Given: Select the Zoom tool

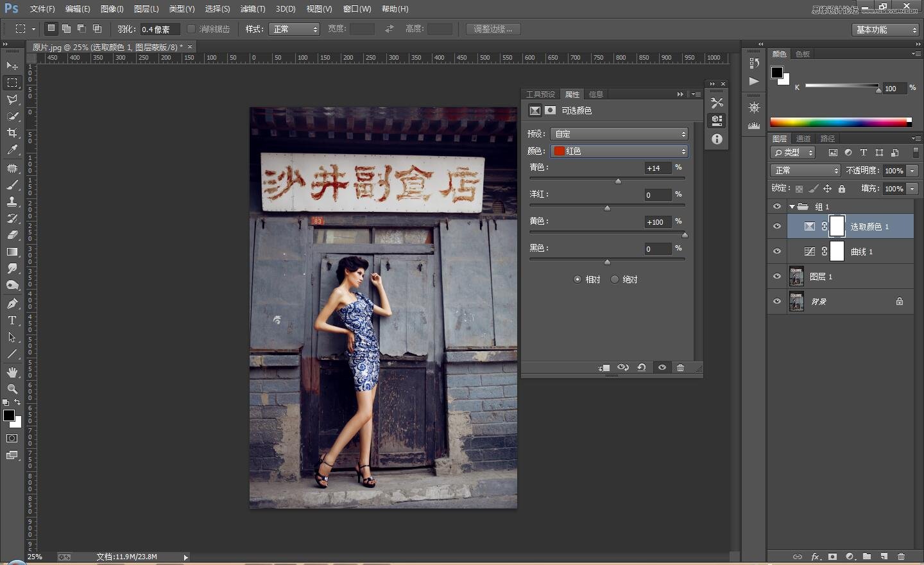Looking at the screenshot, I should pos(12,389).
